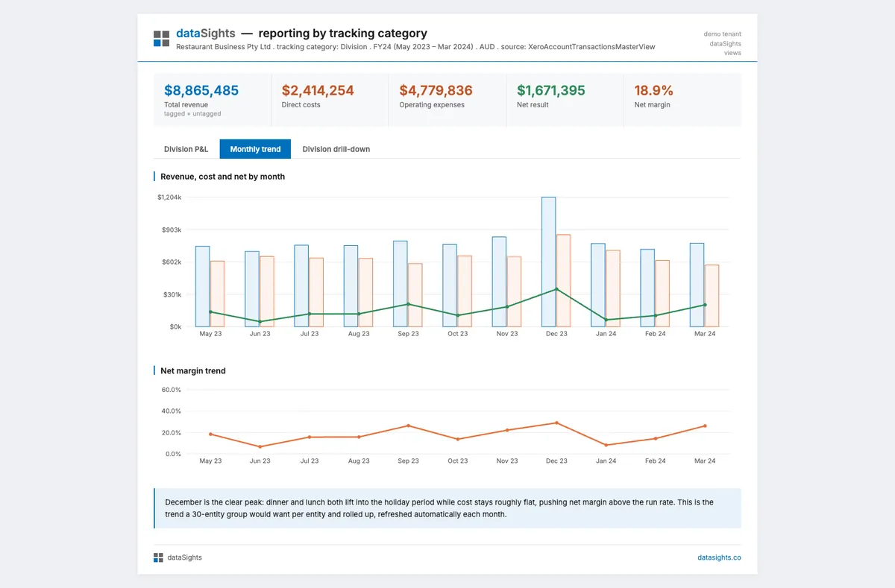The image size is (895, 588).
Task: Click the Mar 24 orange cost bar
Action: (712, 295)
